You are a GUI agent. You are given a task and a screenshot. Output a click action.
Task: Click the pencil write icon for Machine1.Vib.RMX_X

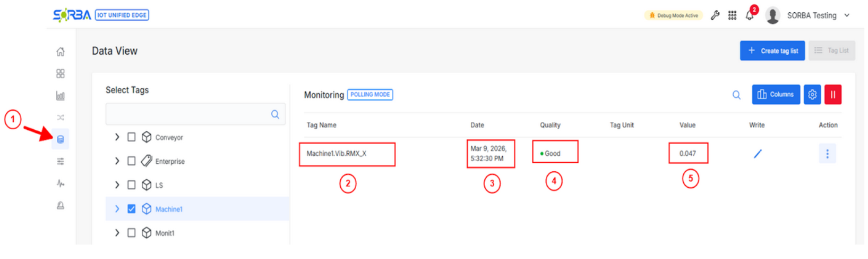tap(758, 154)
